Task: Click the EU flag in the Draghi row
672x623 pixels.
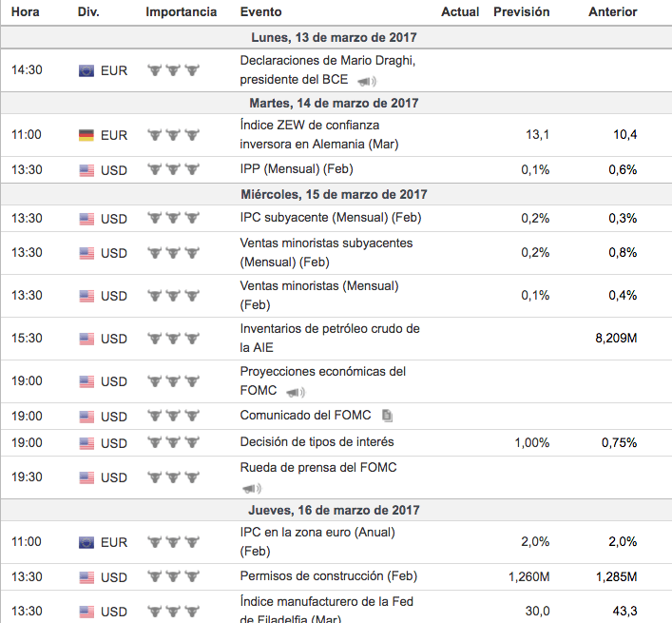Action: 86,70
